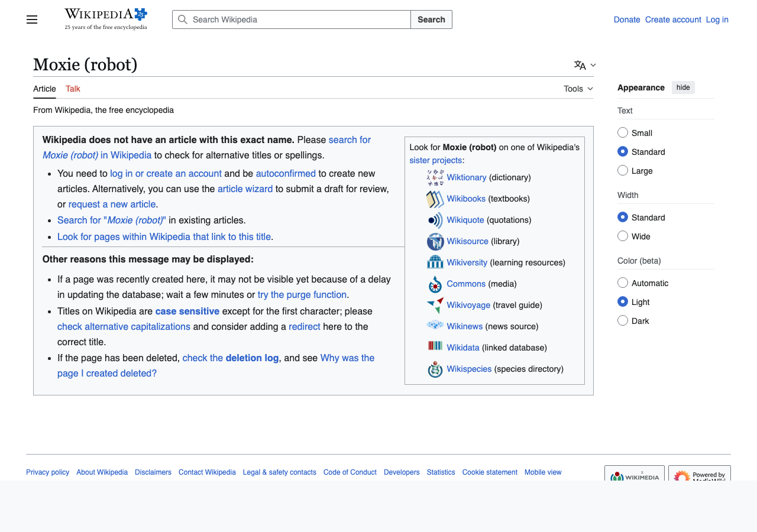Viewport: 757px width, 532px height.
Task: Switch color mode to Dark
Action: pyautogui.click(x=623, y=320)
